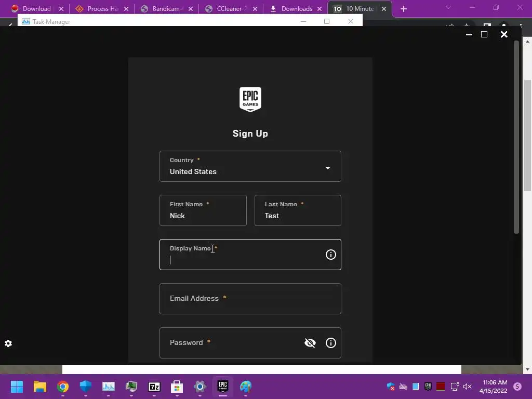Click the blue square tray icon
532x399 pixels.
click(416, 387)
